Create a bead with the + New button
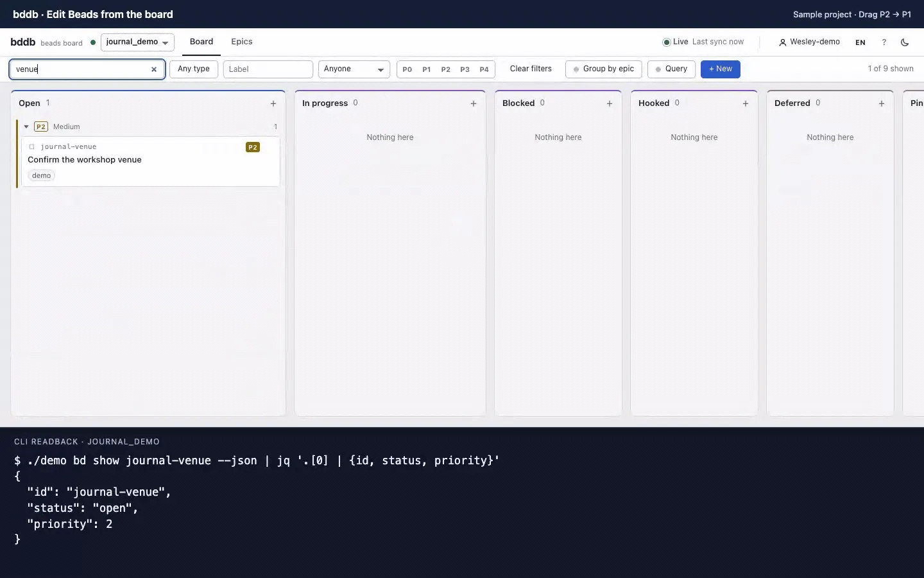Screen dimensions: 924x578 (x=721, y=69)
